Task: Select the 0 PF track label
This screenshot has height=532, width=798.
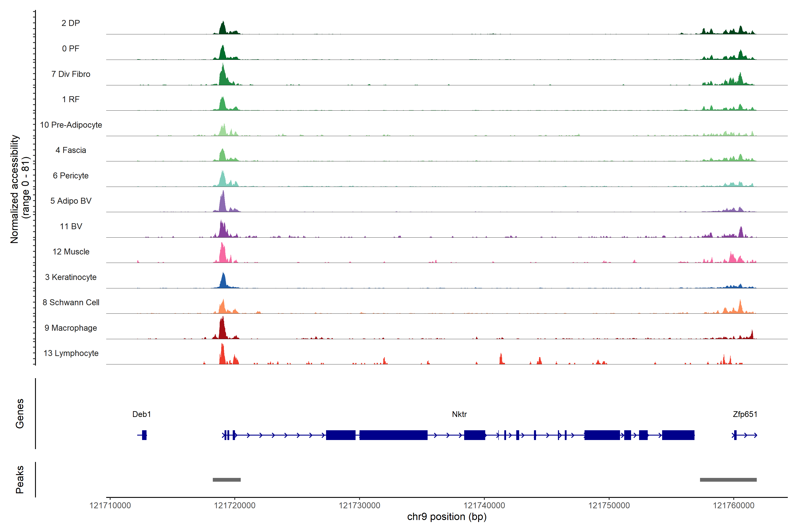Action: (x=70, y=49)
